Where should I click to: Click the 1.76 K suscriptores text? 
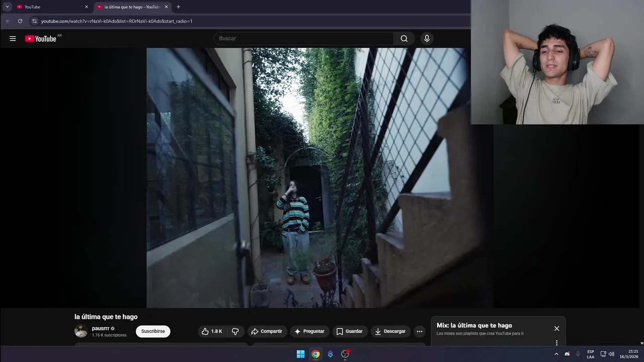[109, 335]
